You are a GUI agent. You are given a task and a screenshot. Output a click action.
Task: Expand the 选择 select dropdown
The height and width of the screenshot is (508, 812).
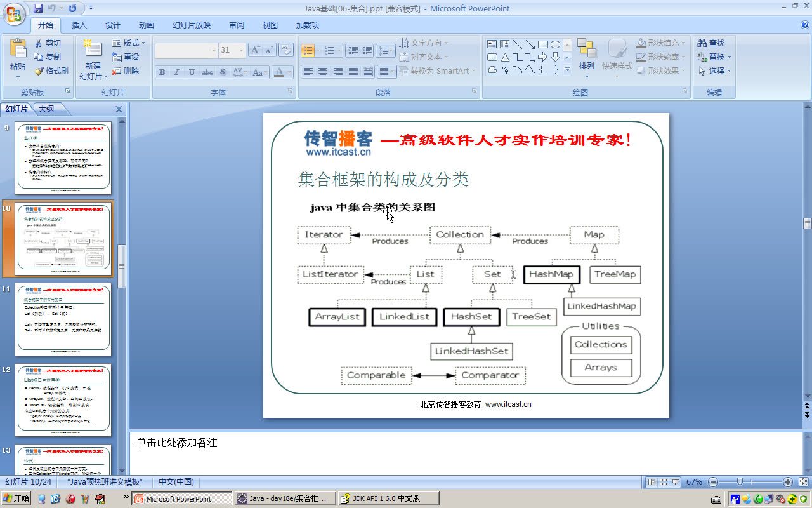tap(714, 70)
